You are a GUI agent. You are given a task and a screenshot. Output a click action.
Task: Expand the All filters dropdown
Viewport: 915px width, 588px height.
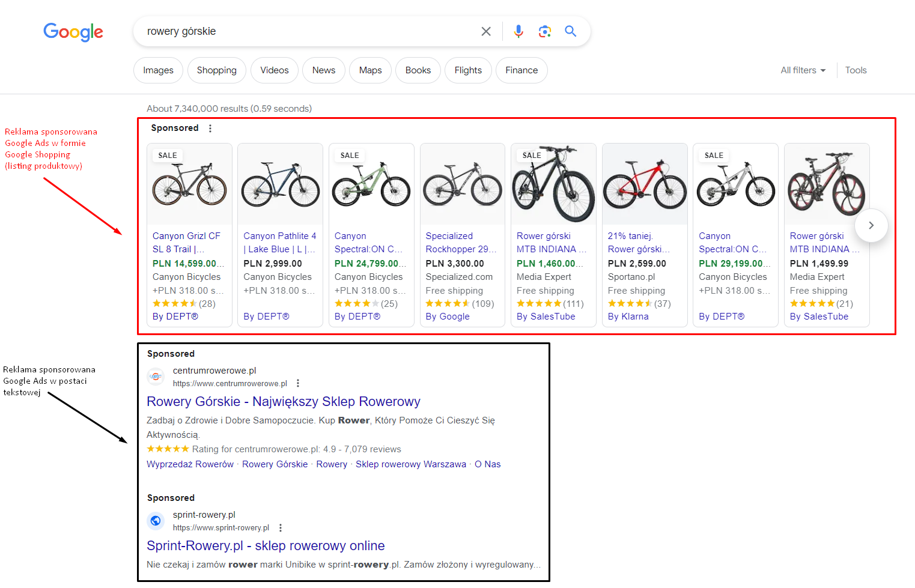point(803,70)
